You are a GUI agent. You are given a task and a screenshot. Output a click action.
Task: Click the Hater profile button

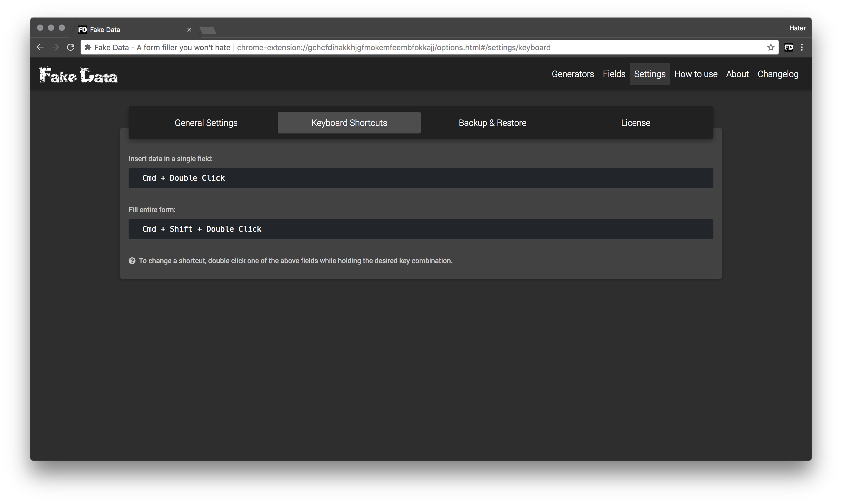tap(797, 28)
